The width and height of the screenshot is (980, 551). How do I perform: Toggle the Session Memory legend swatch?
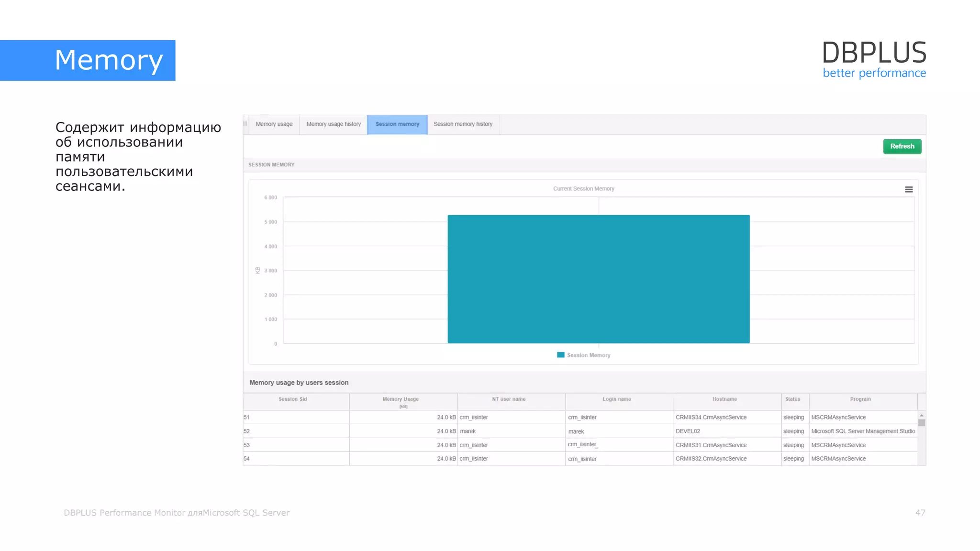pos(560,355)
